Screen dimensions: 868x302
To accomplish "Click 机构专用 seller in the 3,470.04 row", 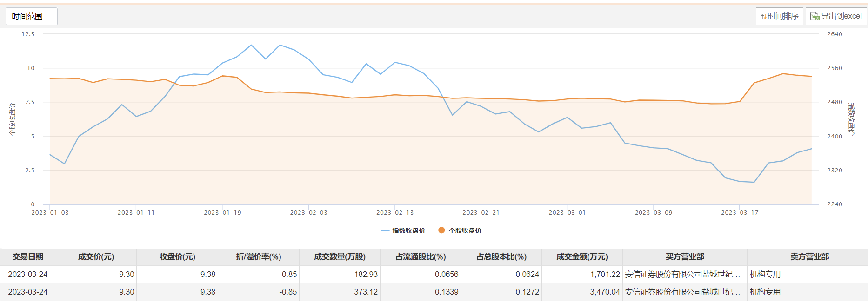I will point(765,292).
